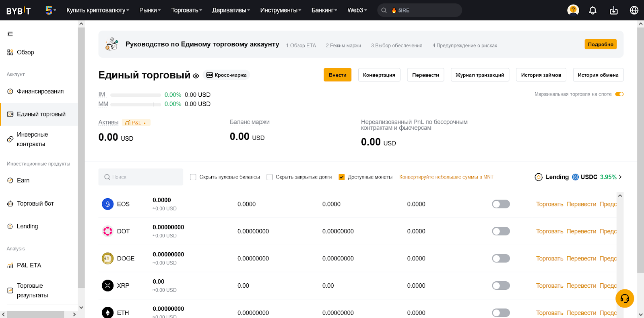This screenshot has width=644, height=318.
Task: Click the MM margin progress bar
Action: [x=136, y=104]
